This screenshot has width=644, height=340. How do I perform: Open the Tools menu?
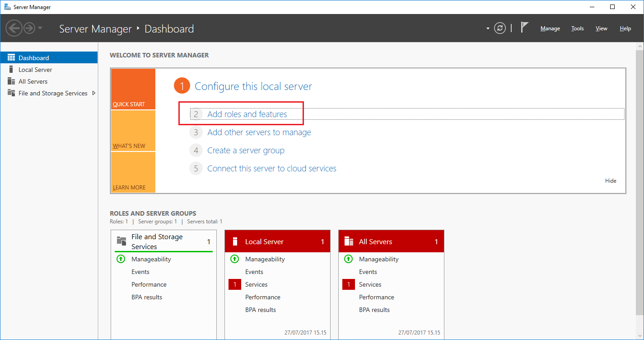pos(577,28)
